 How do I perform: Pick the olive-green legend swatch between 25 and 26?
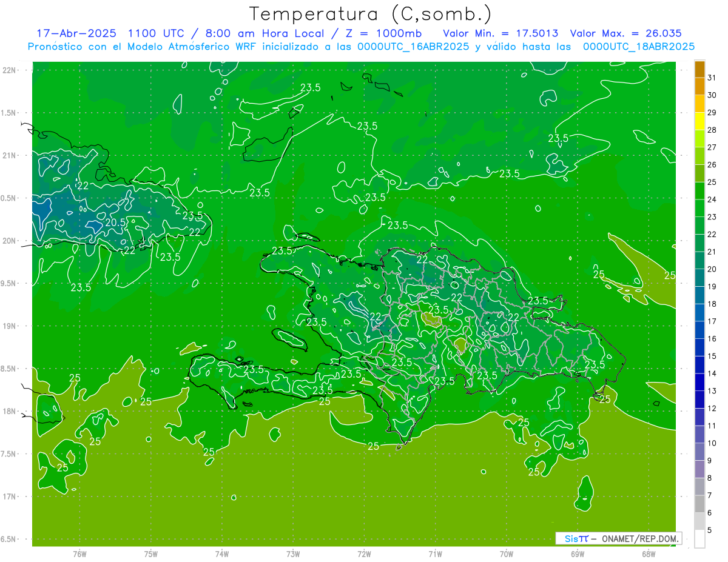point(699,173)
